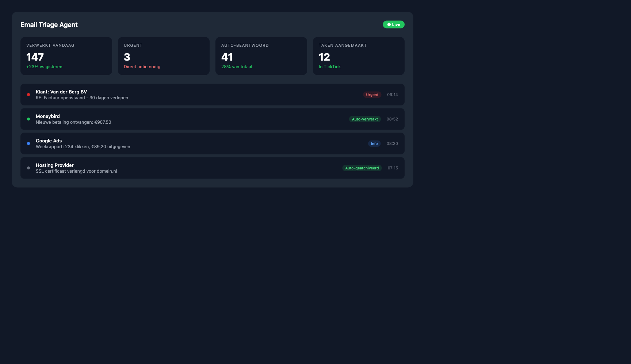Open the Urgent stats card
The height and width of the screenshot is (364, 631).
tap(164, 56)
